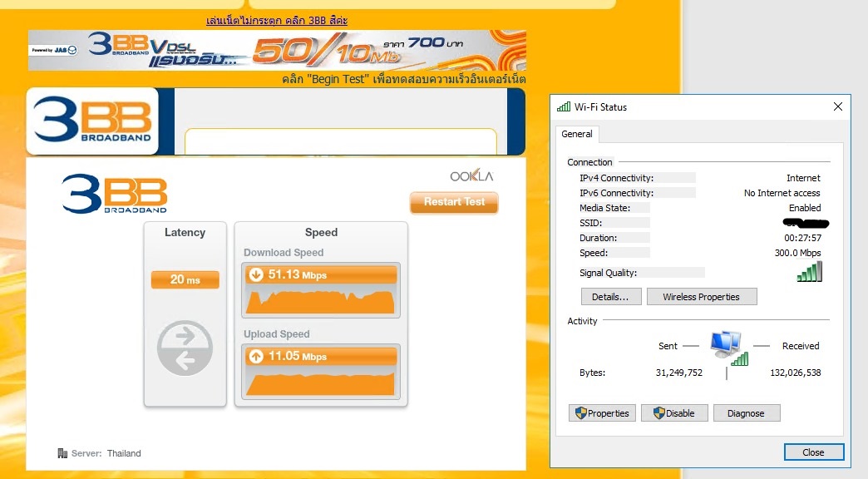Click the redacted SSID value
868x479 pixels.
click(806, 223)
